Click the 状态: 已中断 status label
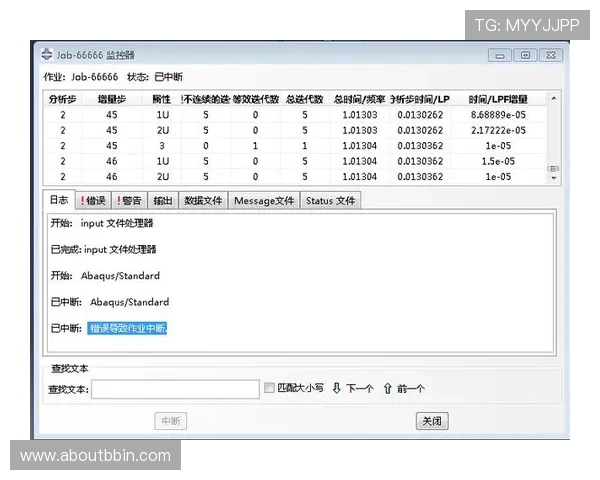This screenshot has height=480, width=600. click(x=155, y=77)
